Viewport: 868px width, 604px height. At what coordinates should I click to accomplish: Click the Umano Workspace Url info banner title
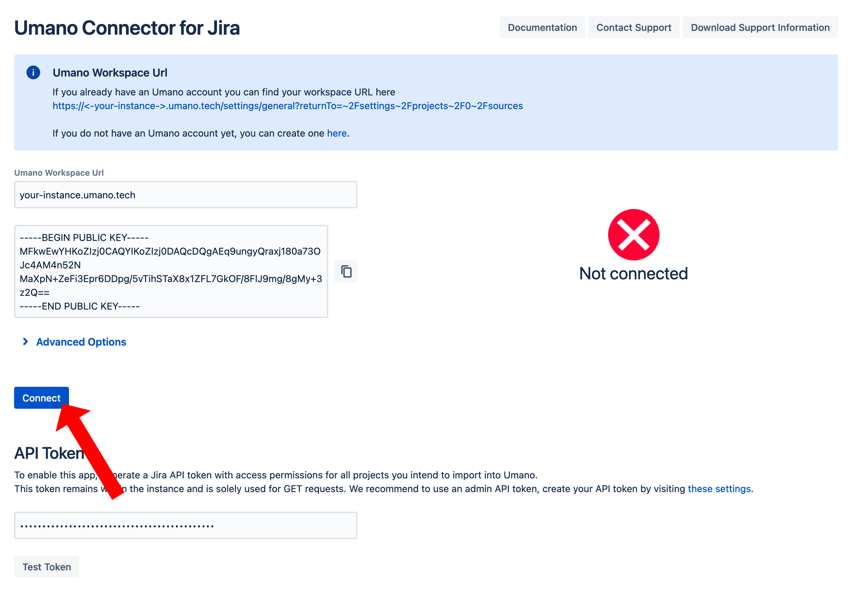click(110, 72)
